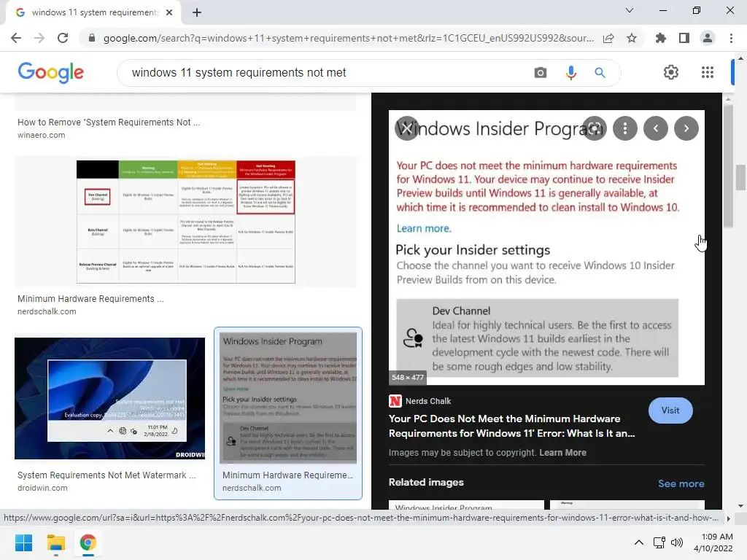This screenshot has height=560, width=747.
Task: Click the droidwin.com source text
Action: pos(42,488)
